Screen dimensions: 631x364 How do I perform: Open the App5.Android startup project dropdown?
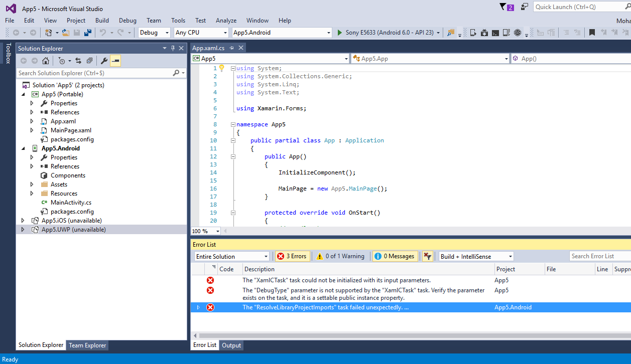pyautogui.click(x=282, y=33)
